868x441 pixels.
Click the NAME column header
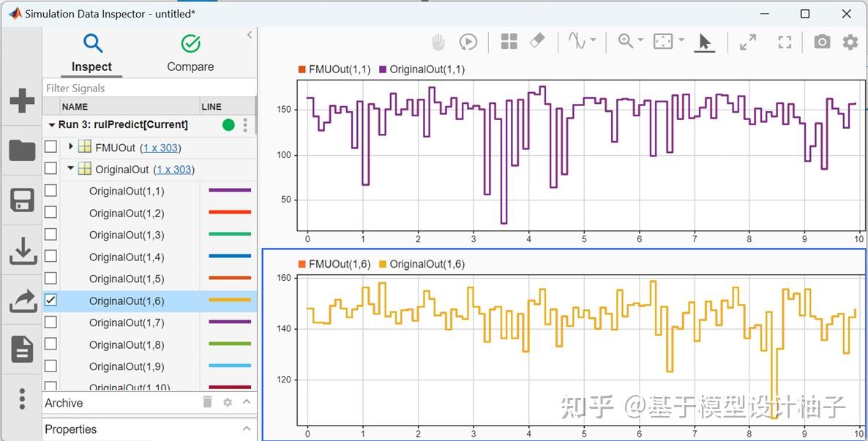pos(130,106)
